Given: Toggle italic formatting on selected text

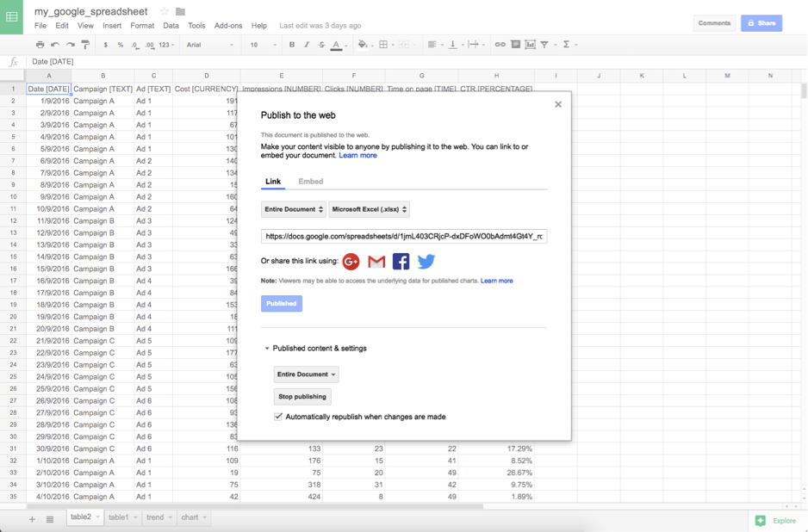Looking at the screenshot, I should (307, 44).
